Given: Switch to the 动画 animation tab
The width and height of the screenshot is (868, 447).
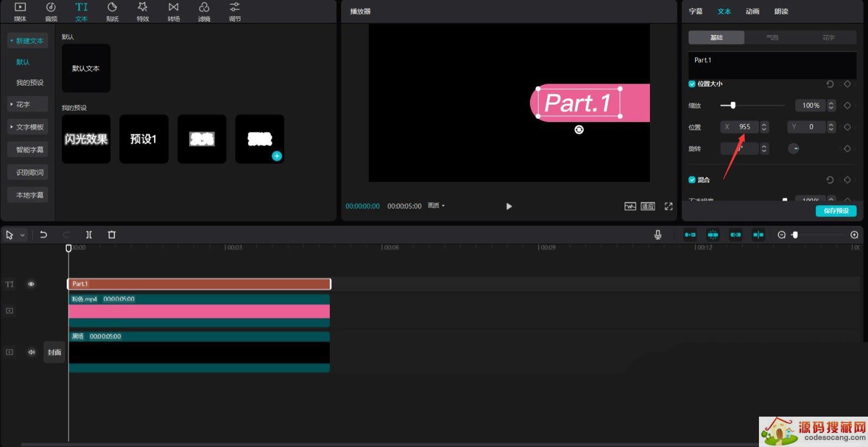Looking at the screenshot, I should [x=752, y=11].
